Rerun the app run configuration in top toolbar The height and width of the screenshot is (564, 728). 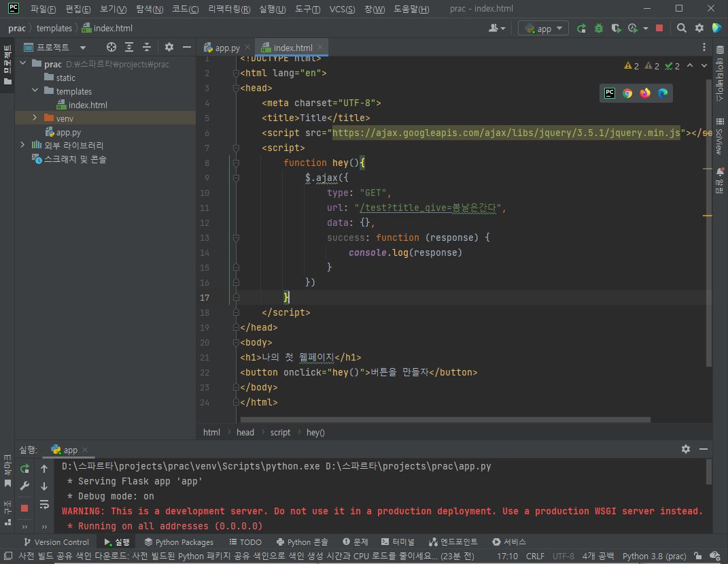580,29
